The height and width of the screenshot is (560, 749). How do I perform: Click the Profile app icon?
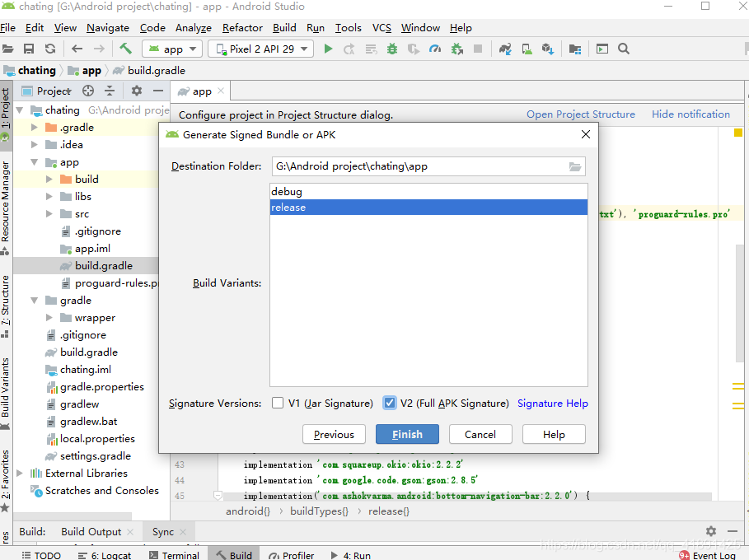[435, 49]
